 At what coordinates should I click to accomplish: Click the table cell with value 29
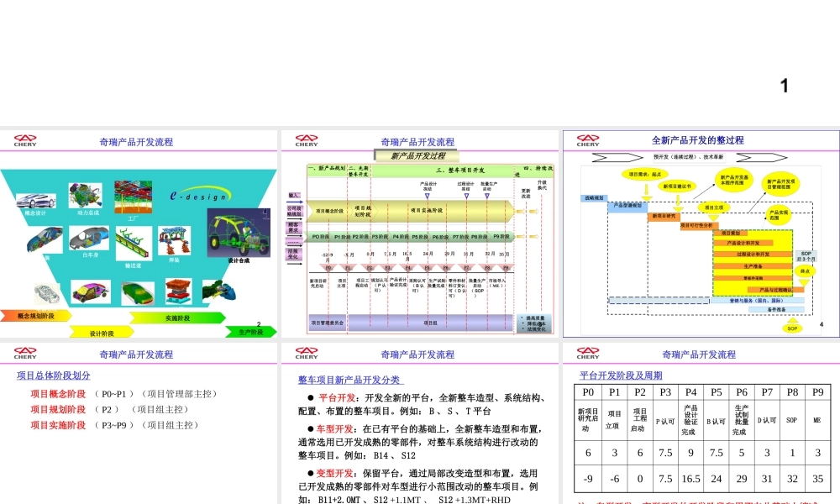[742, 479]
